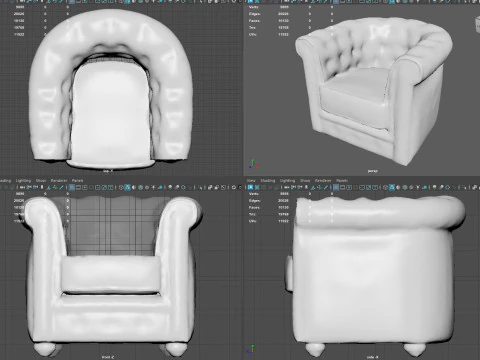This screenshot has width=480, height=360.
Task: Toggle Wireframe on Shaded in side view panel
Action: 405,187
